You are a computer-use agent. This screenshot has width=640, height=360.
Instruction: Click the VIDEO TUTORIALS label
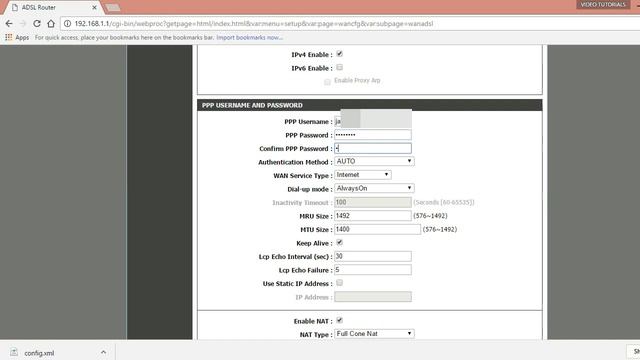(603, 4)
